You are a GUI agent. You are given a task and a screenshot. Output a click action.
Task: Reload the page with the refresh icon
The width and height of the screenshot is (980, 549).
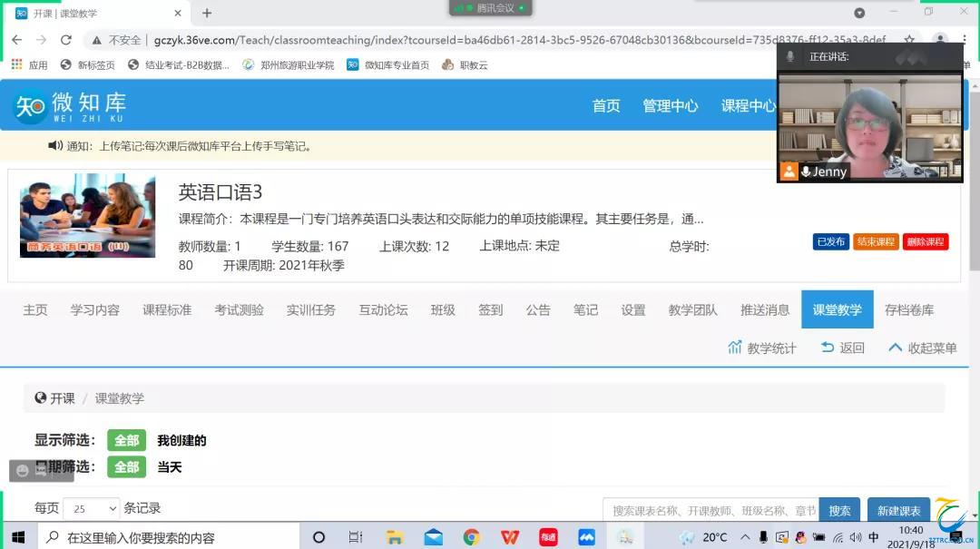65,40
